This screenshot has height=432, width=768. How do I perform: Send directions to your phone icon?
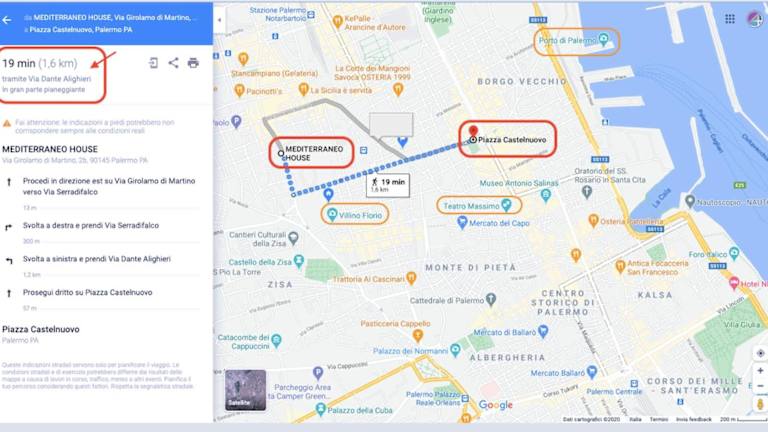coord(153,63)
